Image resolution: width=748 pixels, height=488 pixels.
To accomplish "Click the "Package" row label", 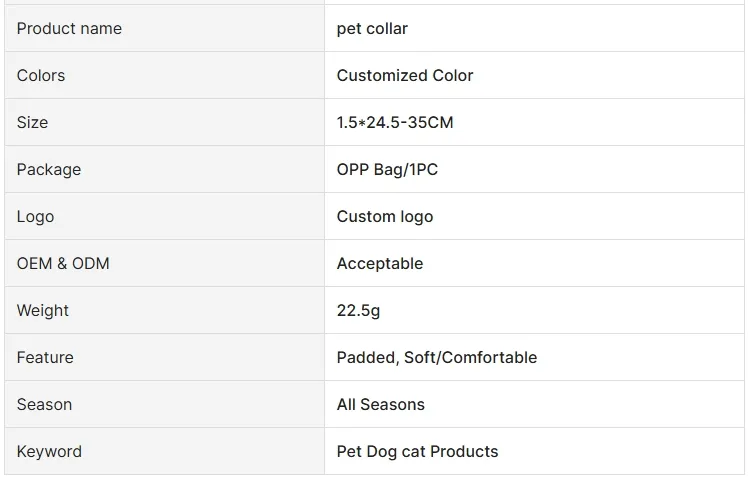I will (49, 169).
